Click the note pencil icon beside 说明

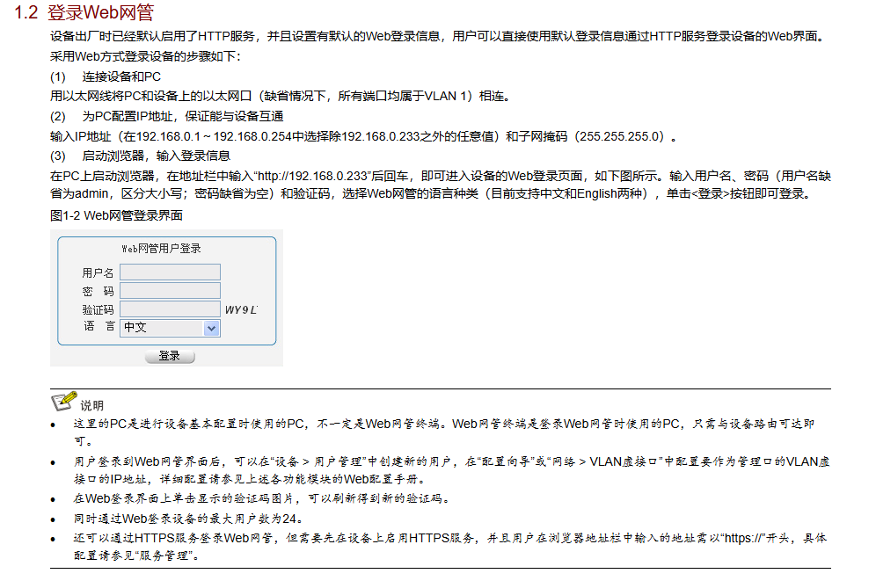pos(63,401)
